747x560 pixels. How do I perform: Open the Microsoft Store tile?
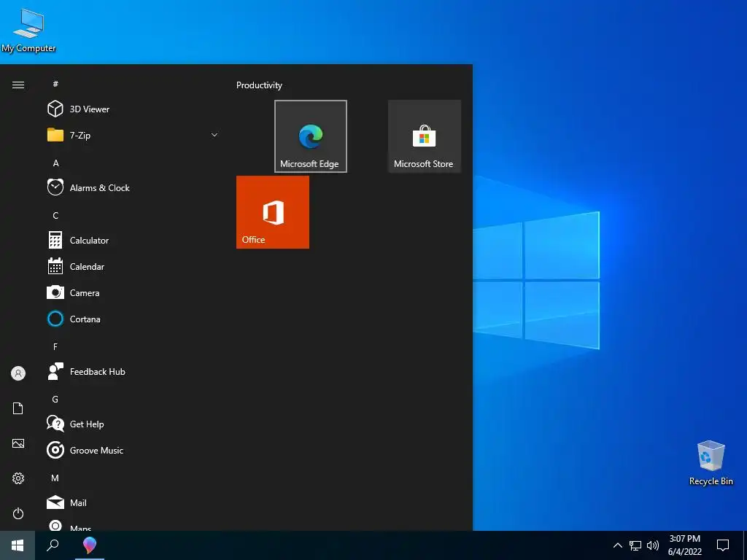point(425,136)
